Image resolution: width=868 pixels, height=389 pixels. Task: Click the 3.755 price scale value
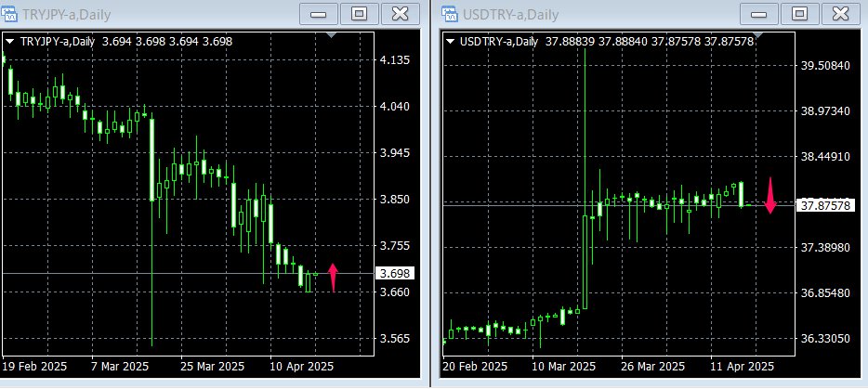coord(395,246)
